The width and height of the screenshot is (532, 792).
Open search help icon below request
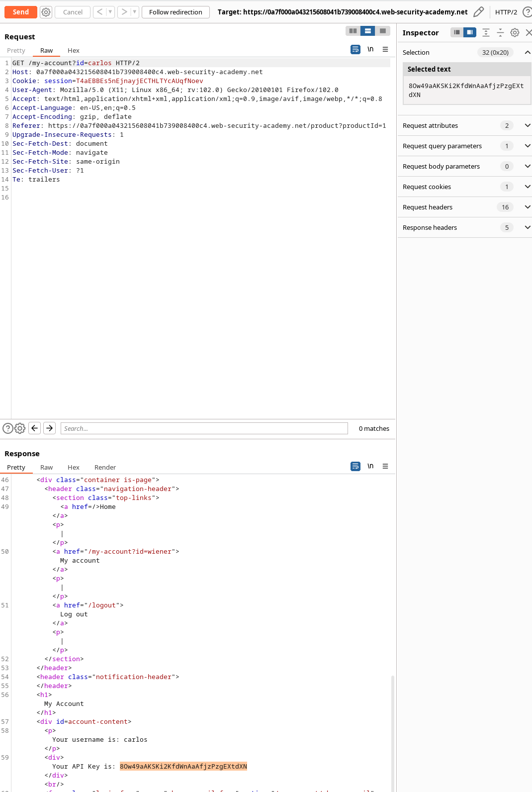8,428
